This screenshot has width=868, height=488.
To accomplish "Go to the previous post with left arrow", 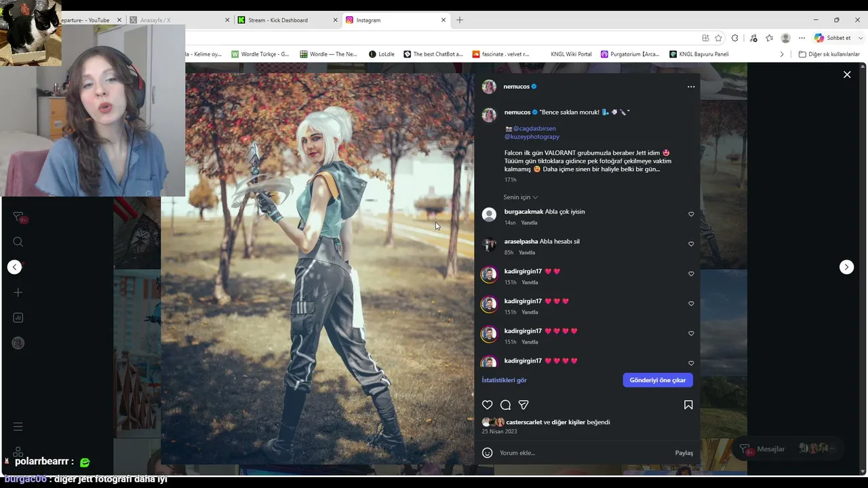I will [x=15, y=267].
